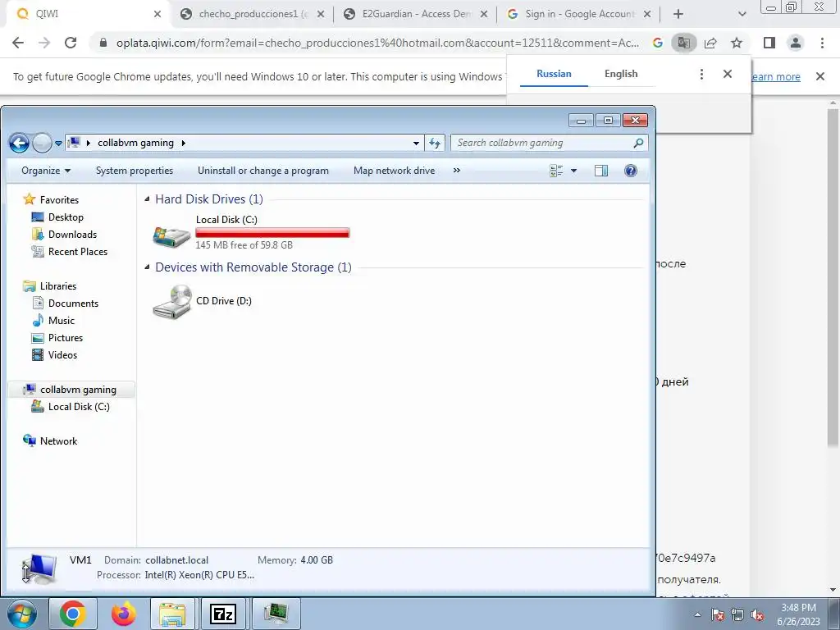
Task: Open the view options dropdown arrow
Action: pyautogui.click(x=573, y=171)
